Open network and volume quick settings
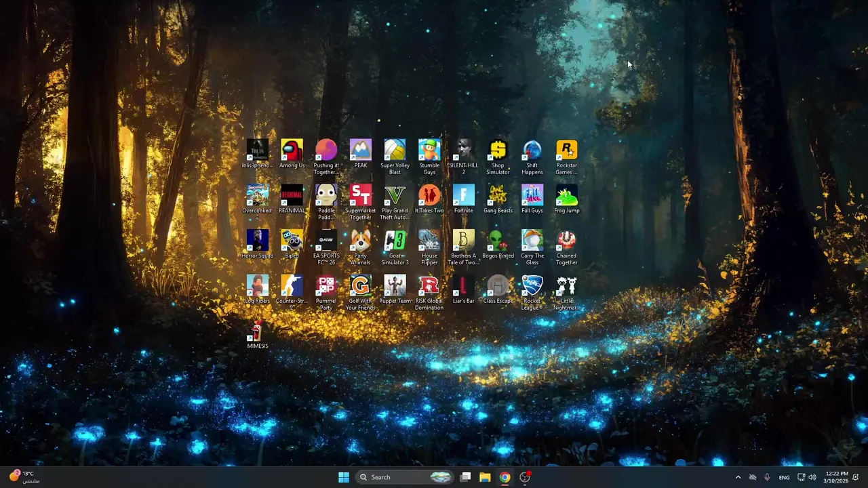Screen dimensions: 868x488 pyautogui.click(x=807, y=477)
